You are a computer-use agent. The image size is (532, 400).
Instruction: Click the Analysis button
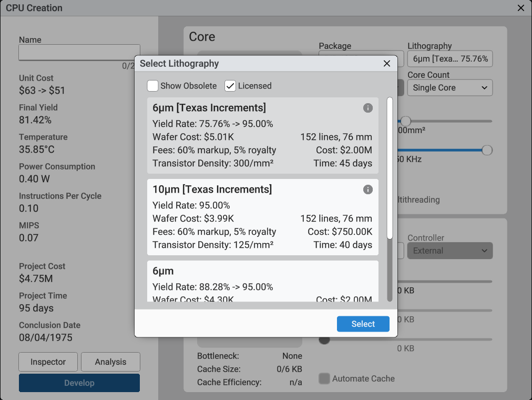click(110, 362)
